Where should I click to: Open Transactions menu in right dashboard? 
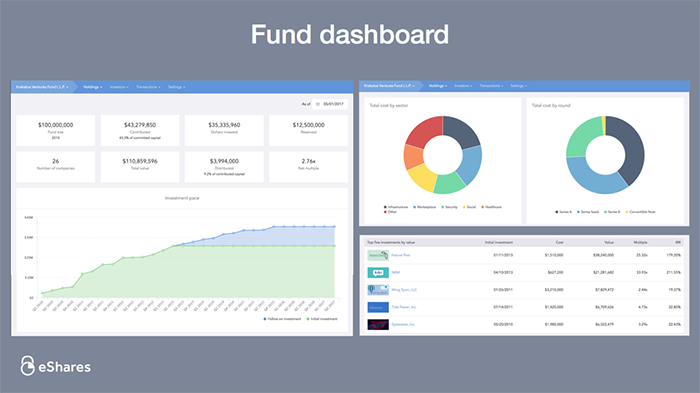[x=491, y=86]
